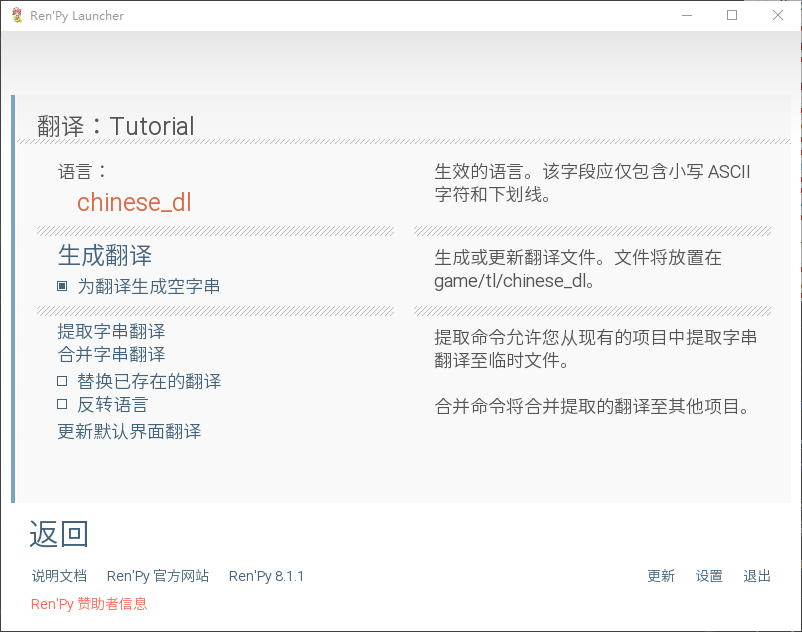The height and width of the screenshot is (632, 802).
Task: Click 合并字串翻译 to merge strings
Action: [x=111, y=354]
